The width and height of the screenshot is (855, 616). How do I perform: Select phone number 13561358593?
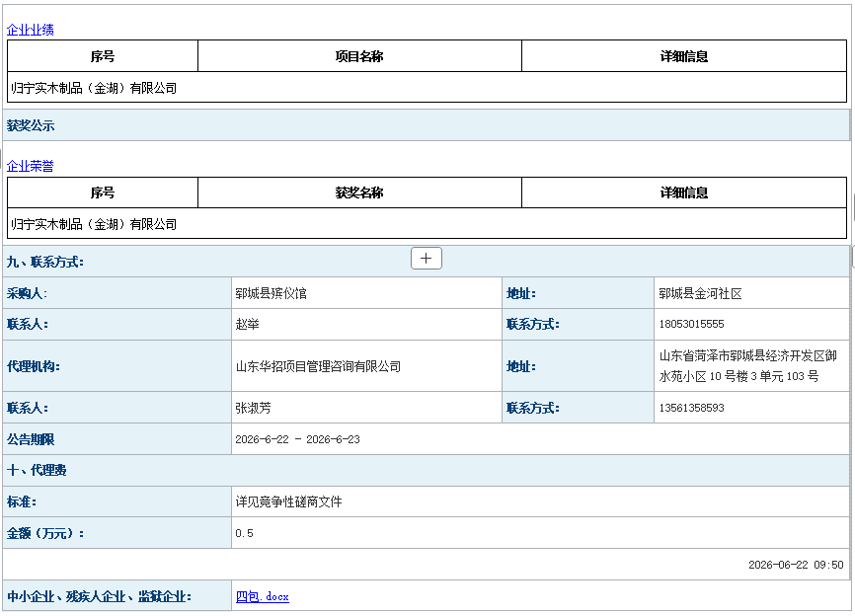click(691, 408)
